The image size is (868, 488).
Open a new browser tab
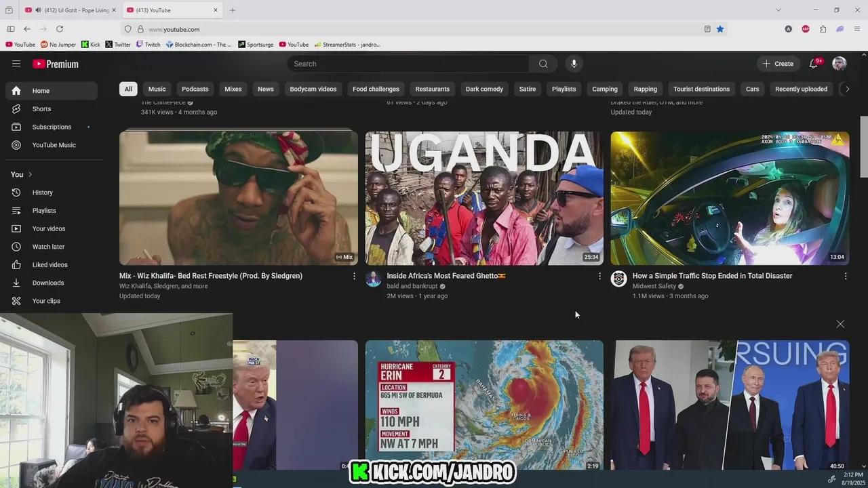point(233,10)
